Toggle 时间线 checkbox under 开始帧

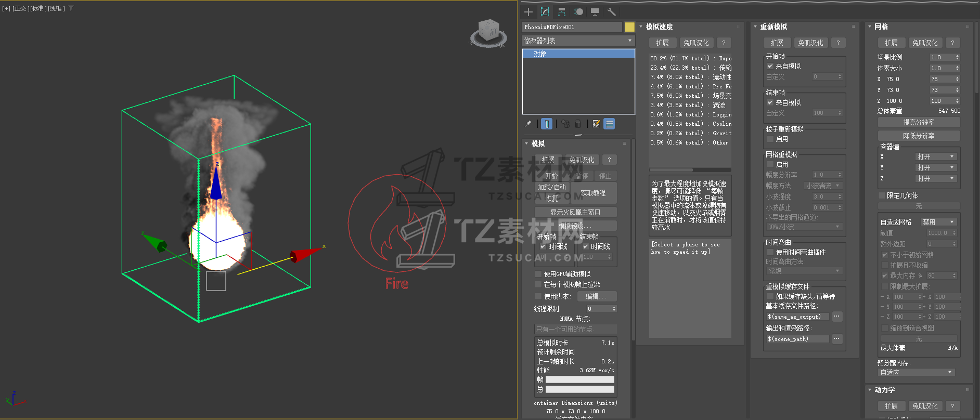point(543,247)
